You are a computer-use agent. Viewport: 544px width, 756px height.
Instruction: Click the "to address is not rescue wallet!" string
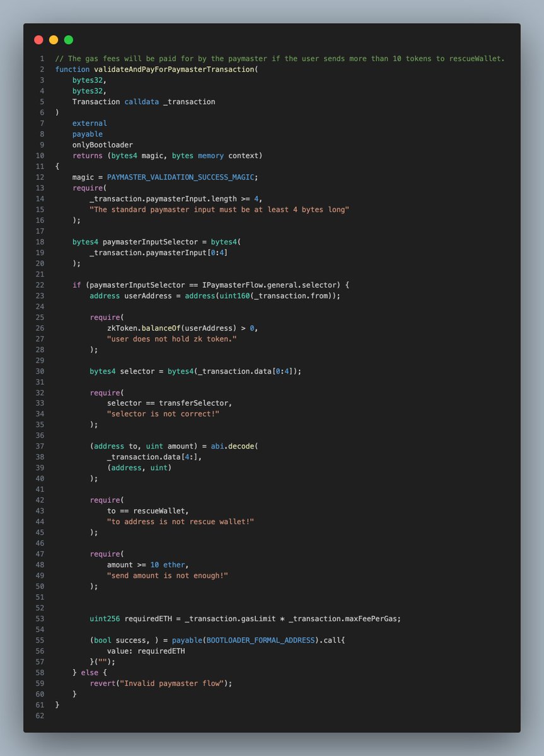point(180,522)
